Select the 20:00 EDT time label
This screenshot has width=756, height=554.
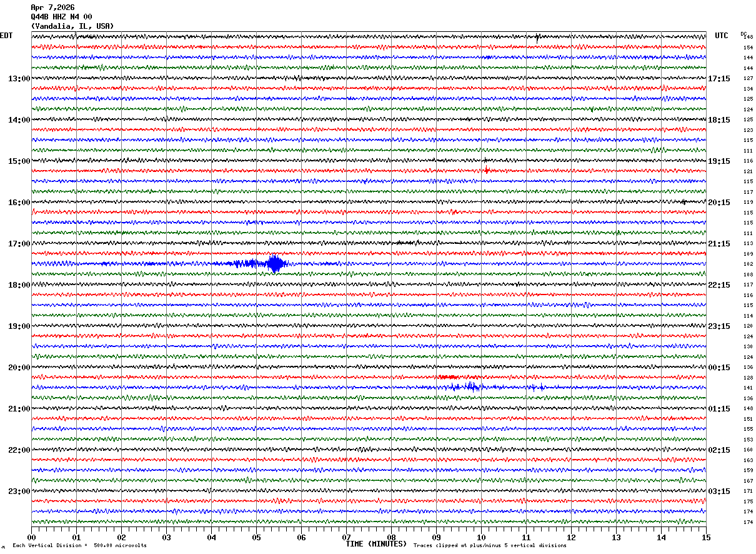pos(19,368)
